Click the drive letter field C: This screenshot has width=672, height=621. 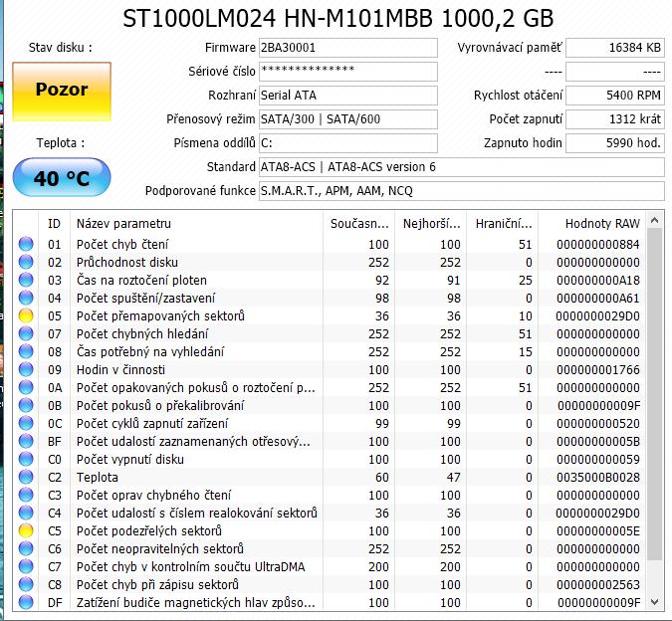(x=348, y=143)
